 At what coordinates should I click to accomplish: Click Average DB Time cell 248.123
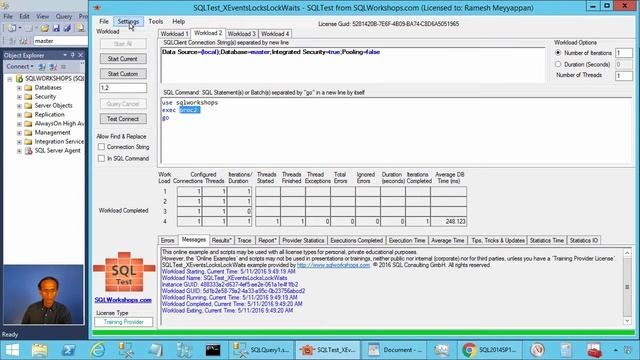click(449, 221)
